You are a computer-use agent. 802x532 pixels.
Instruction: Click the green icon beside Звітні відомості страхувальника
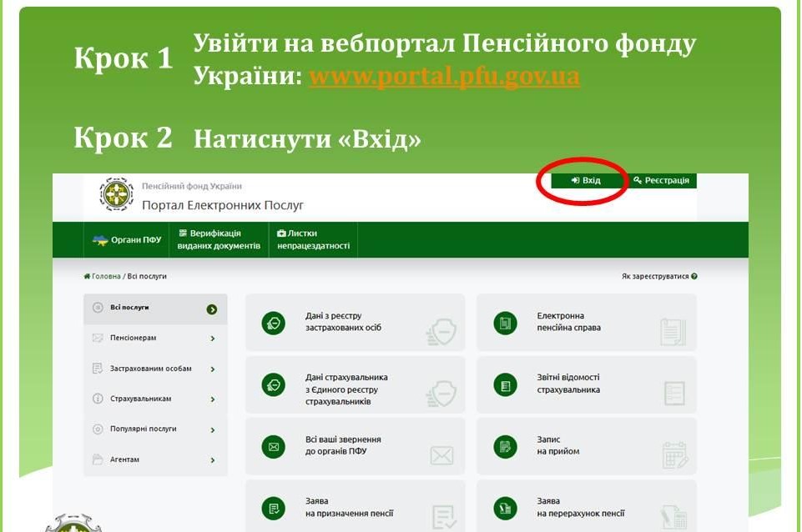point(504,384)
